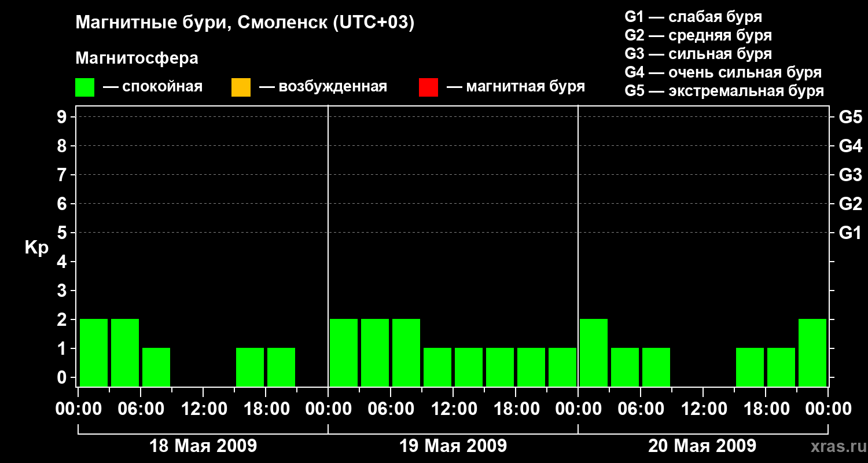Click the G3 label on right axis

(x=850, y=175)
